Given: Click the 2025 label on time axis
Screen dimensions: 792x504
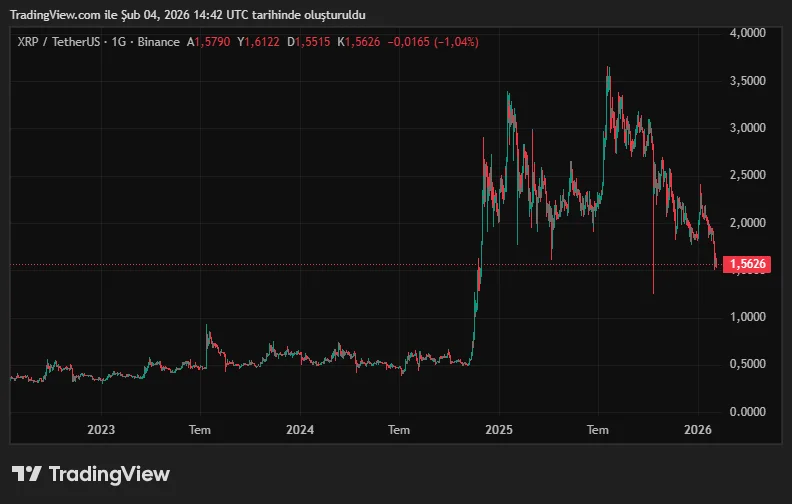Looking at the screenshot, I should pyautogui.click(x=498, y=430).
